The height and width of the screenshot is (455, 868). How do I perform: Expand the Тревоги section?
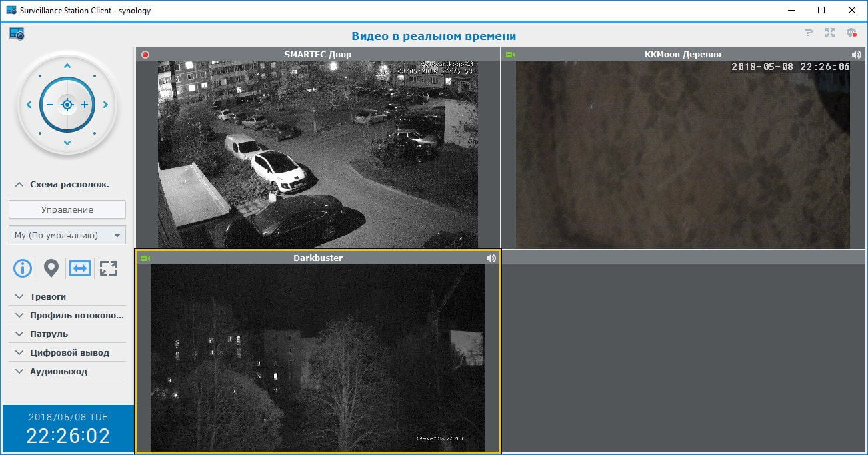[67, 296]
